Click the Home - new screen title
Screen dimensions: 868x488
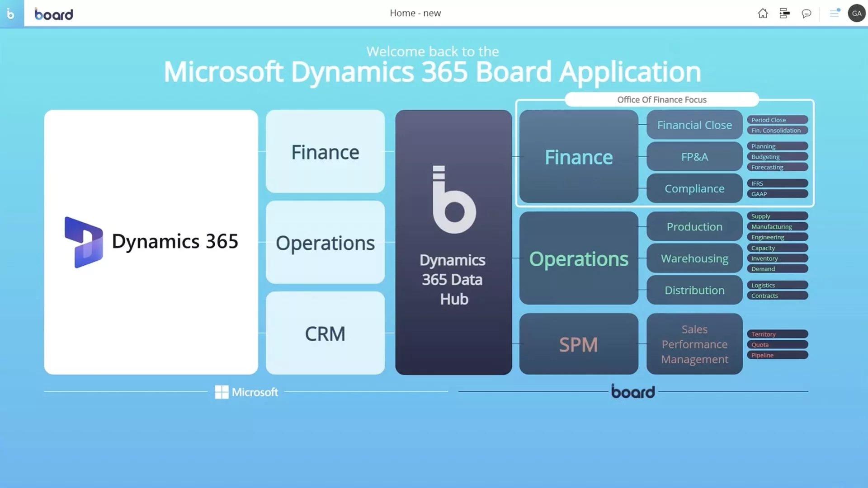[x=415, y=13]
